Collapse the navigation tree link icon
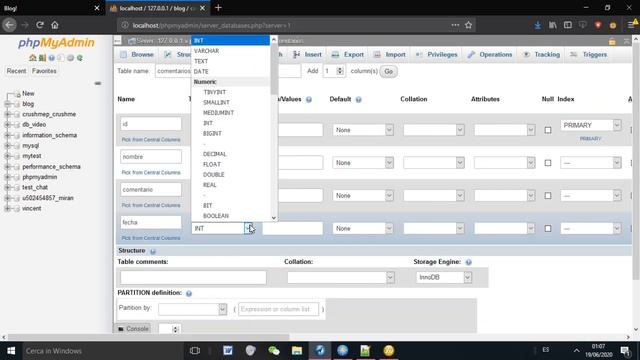640x360 pixels. tap(98, 83)
